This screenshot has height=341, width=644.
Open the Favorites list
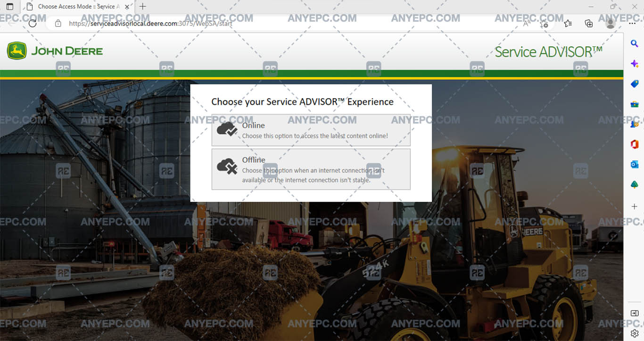click(568, 23)
